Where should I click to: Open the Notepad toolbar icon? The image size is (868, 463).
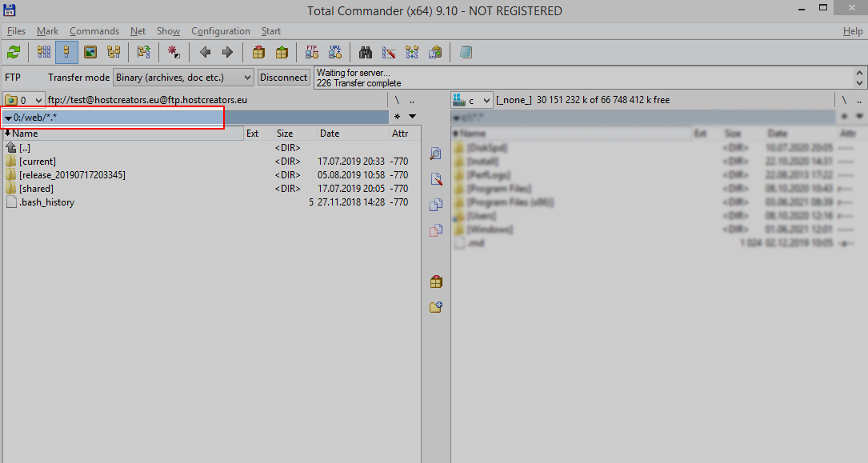466,53
